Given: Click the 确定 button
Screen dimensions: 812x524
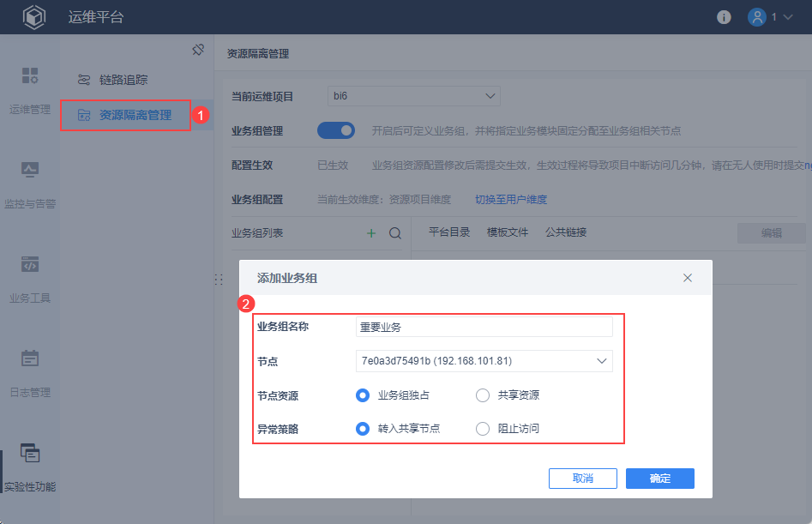Looking at the screenshot, I should click(x=660, y=479).
